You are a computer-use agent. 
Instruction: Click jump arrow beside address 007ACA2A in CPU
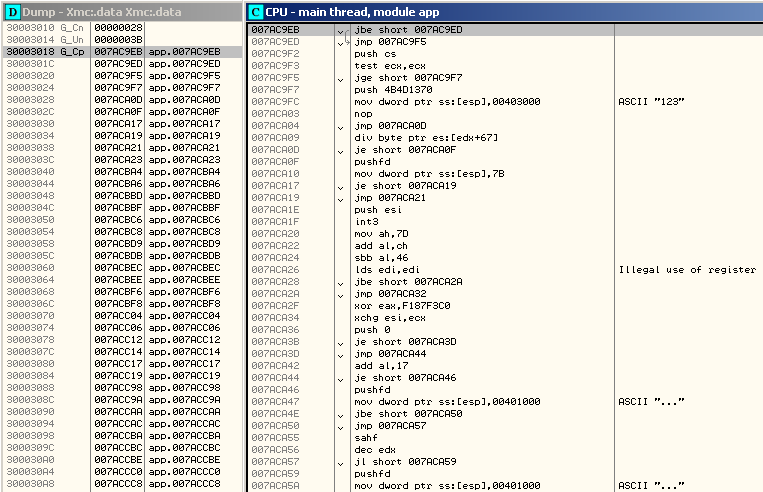341,293
